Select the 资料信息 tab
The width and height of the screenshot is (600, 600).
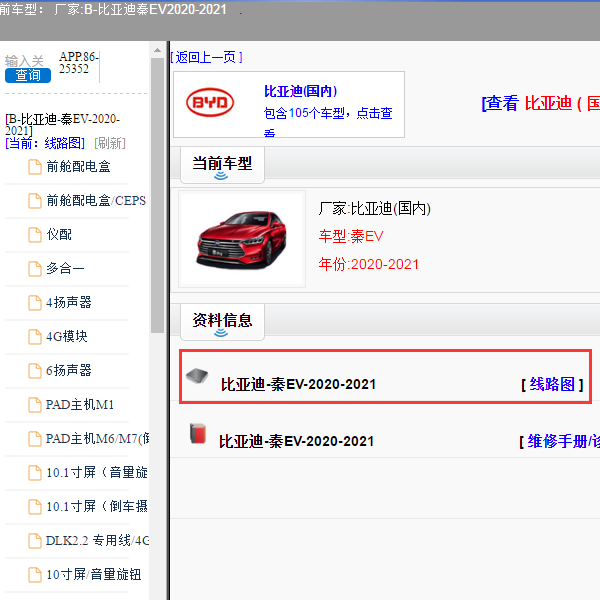pos(222,323)
